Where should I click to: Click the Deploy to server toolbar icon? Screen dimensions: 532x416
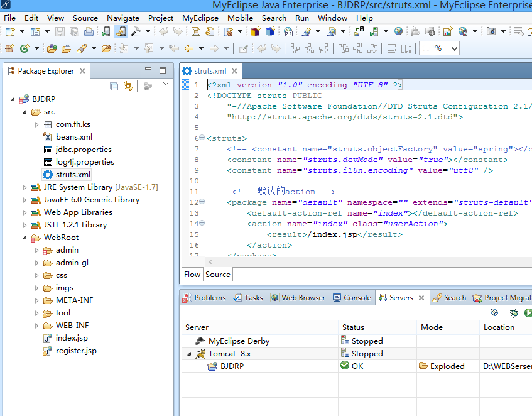pyautogui.click(x=358, y=31)
